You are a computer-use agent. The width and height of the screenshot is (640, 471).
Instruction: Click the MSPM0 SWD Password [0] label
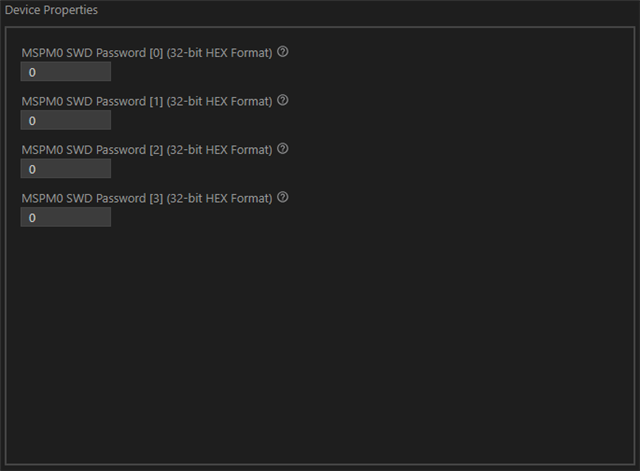(x=92, y=53)
